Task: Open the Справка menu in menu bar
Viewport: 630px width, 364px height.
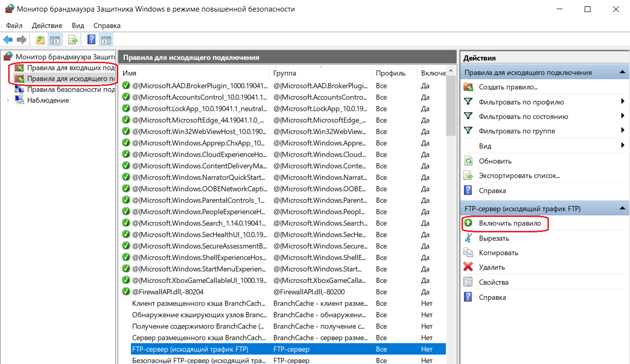Action: tap(107, 25)
